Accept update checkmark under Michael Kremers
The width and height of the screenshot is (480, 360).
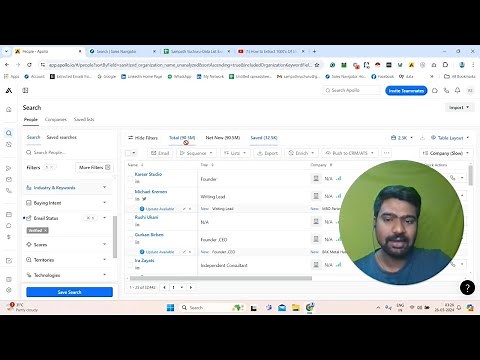click(184, 209)
